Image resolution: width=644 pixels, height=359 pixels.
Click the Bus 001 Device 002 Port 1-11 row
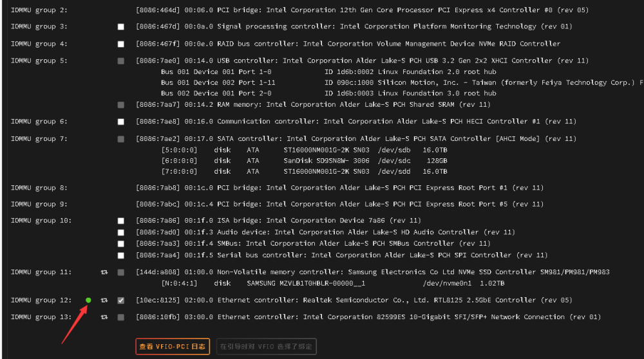click(x=401, y=82)
